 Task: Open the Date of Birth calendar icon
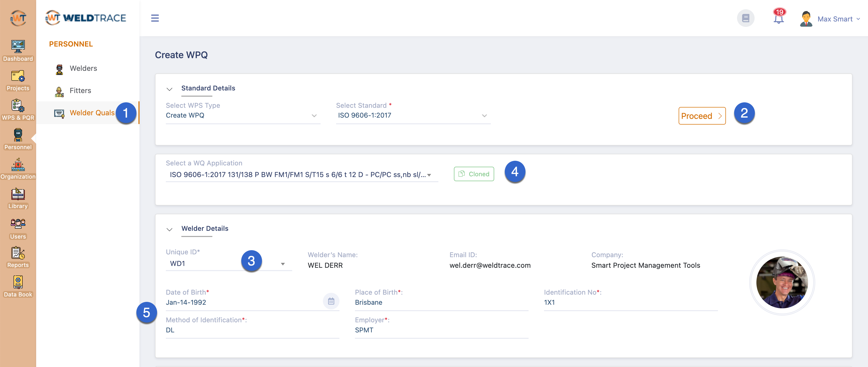[x=331, y=301]
